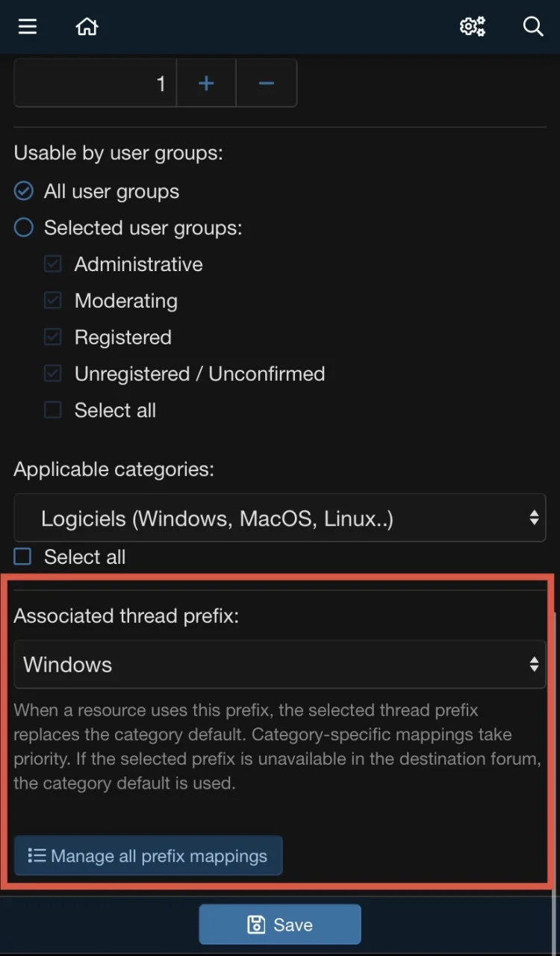Click the display order number field

pyautogui.click(x=95, y=83)
